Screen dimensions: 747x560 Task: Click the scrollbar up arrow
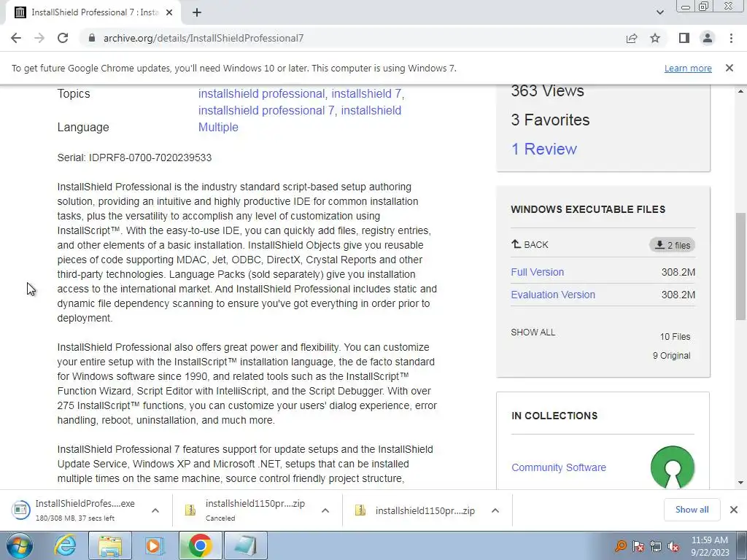click(740, 91)
